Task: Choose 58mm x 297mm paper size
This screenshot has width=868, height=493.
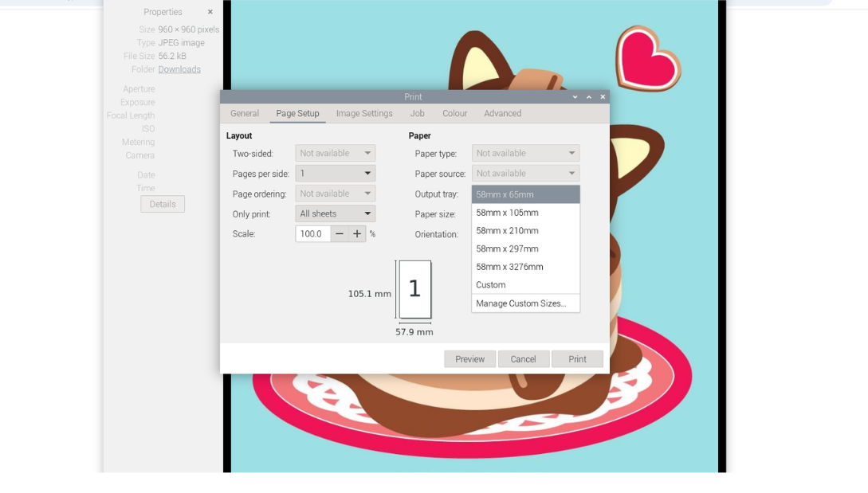Action: point(526,249)
